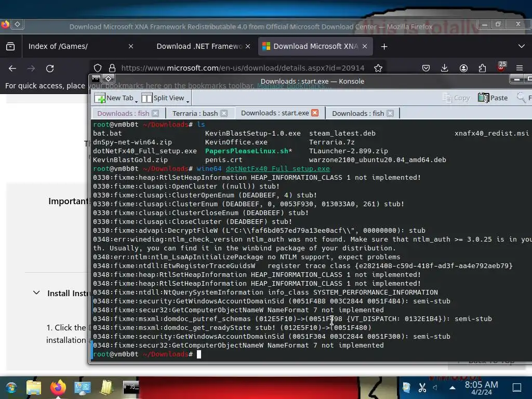This screenshot has height=399, width=532.
Task: Click the volume tray icon
Action: tap(435, 387)
